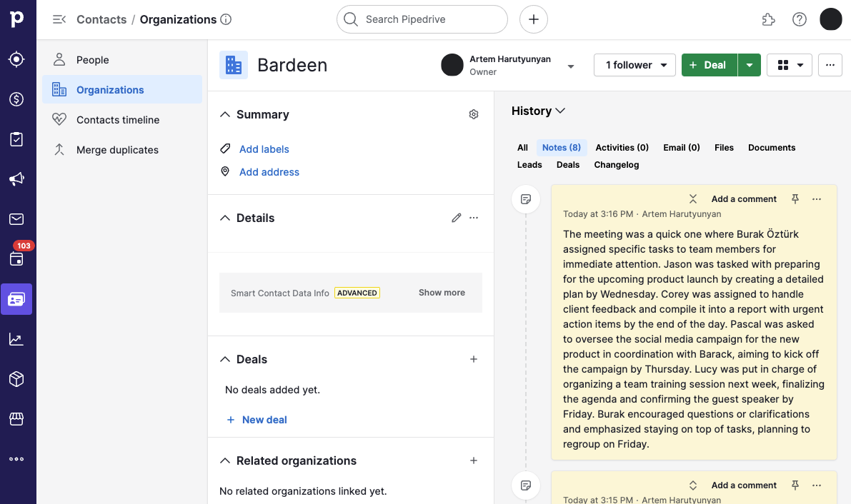Collapse the navigation menu icon

click(x=59, y=19)
